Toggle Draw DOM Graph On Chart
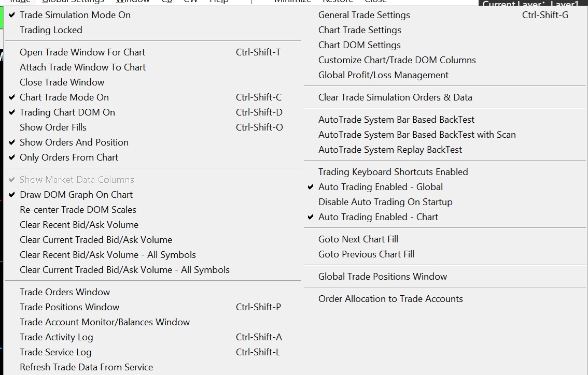 pyautogui.click(x=76, y=195)
